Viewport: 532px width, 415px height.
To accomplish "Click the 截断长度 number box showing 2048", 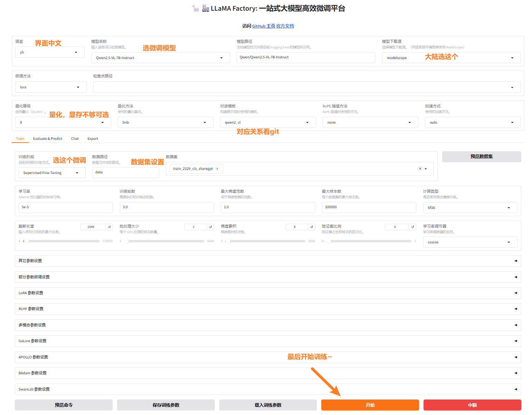I will pos(93,227).
